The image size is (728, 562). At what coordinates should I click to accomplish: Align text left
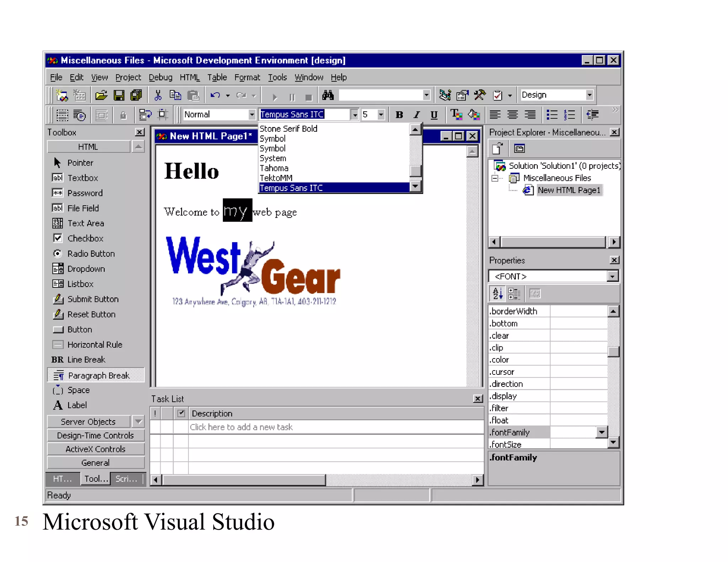click(495, 115)
